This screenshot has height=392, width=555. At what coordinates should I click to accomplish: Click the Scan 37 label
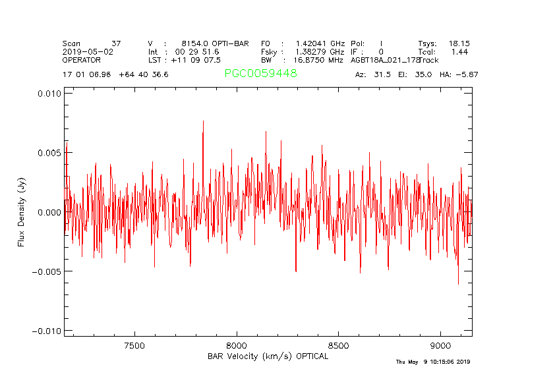92,43
